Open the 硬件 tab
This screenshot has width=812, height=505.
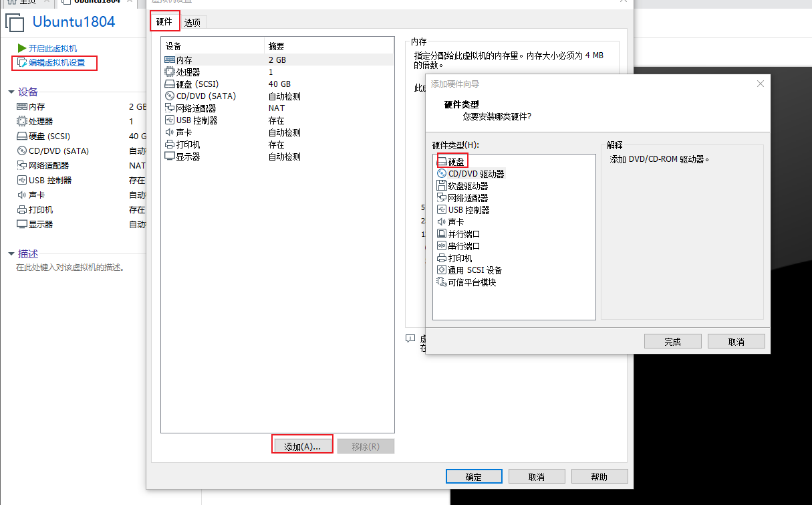(x=164, y=21)
